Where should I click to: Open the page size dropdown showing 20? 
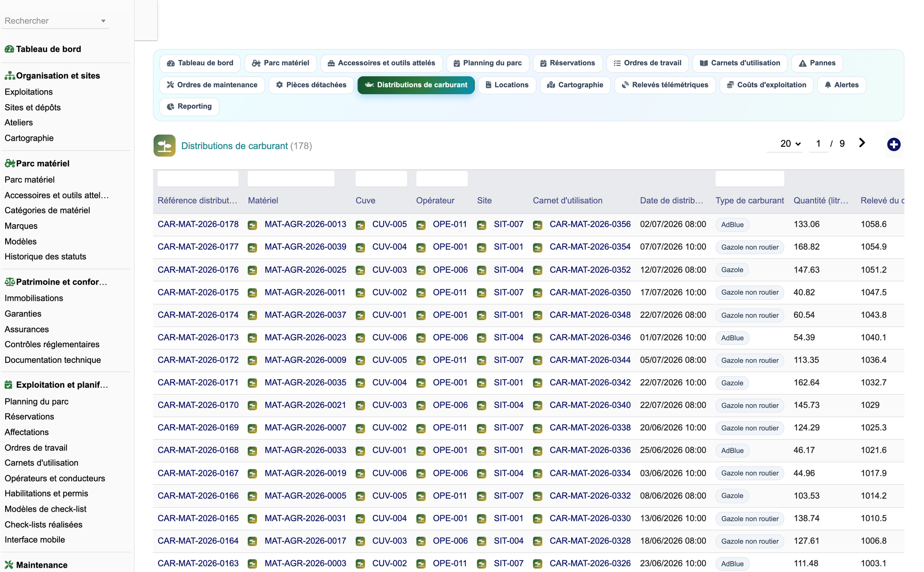click(790, 143)
